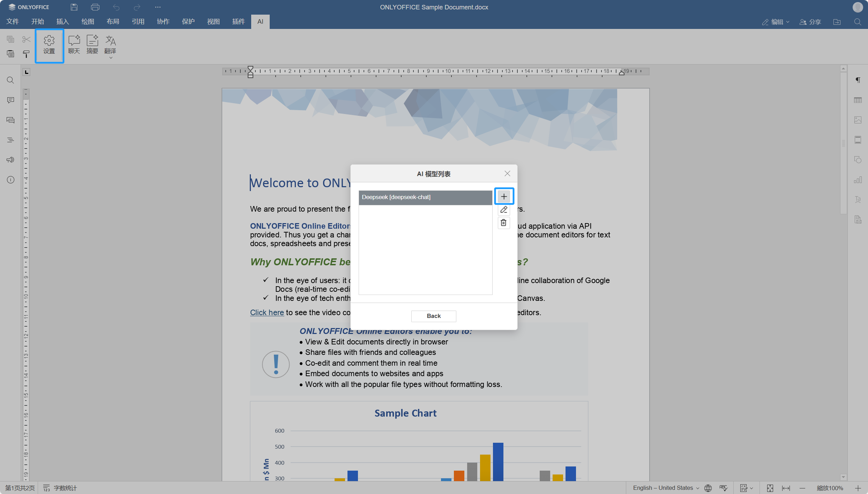Toggle fit to width status icon
868x494 pixels.
pyautogui.click(x=786, y=488)
